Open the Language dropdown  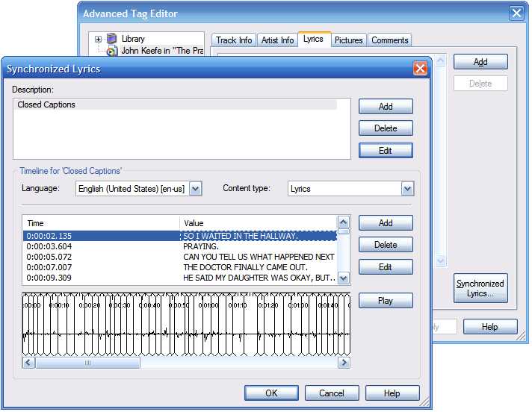pos(195,189)
